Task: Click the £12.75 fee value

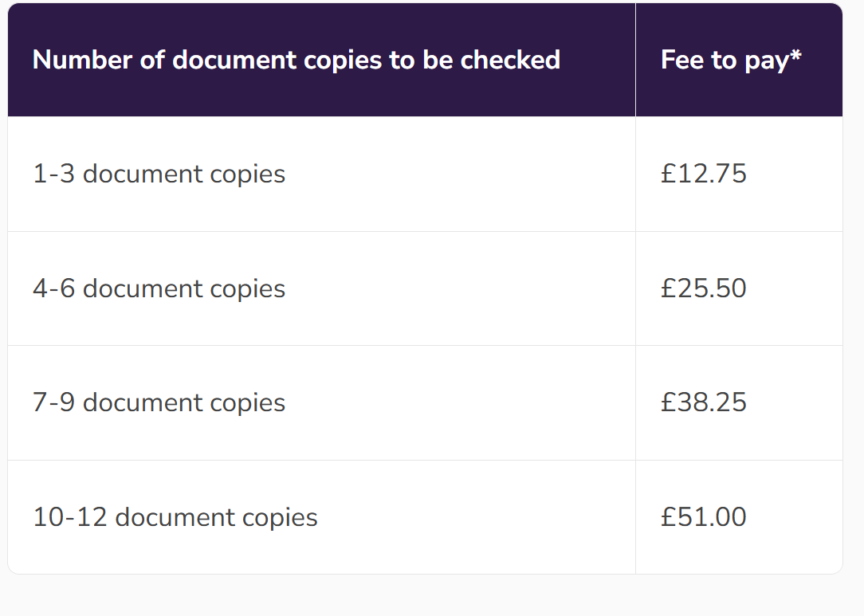Action: pyautogui.click(x=703, y=174)
